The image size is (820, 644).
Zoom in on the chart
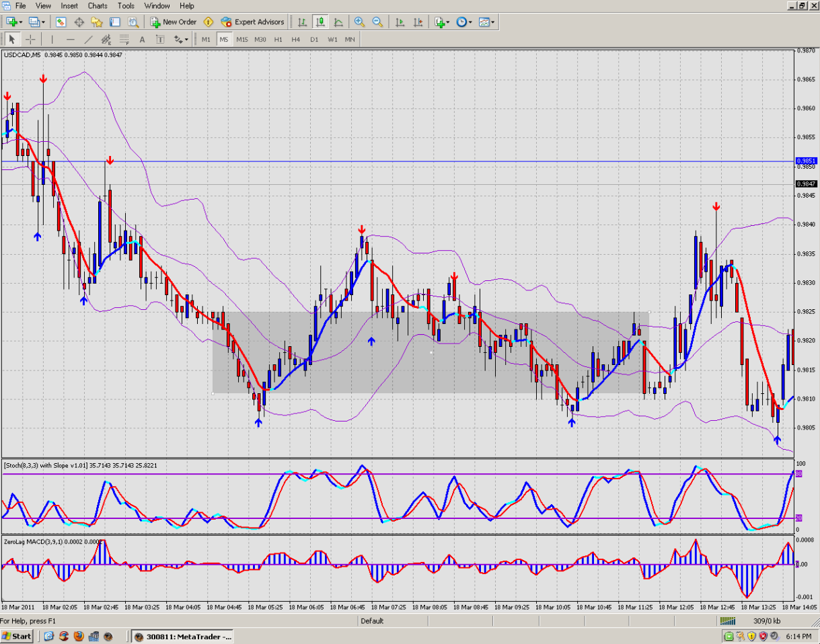359,22
